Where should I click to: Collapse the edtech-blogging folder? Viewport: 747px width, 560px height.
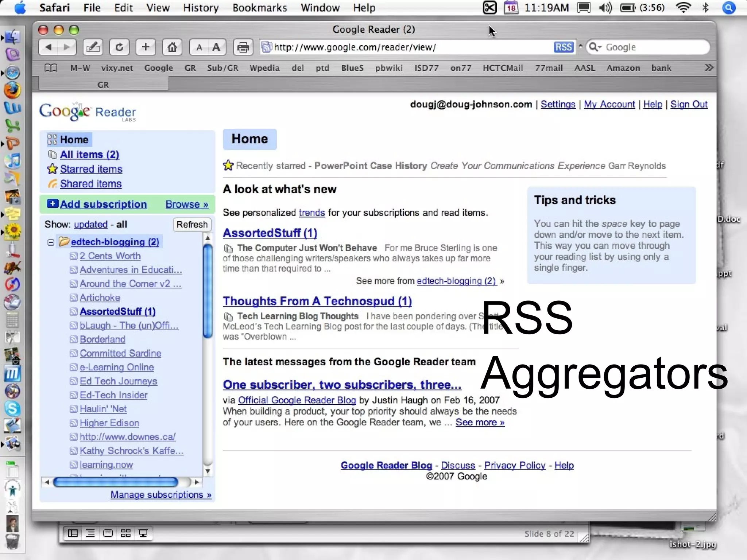[51, 242]
